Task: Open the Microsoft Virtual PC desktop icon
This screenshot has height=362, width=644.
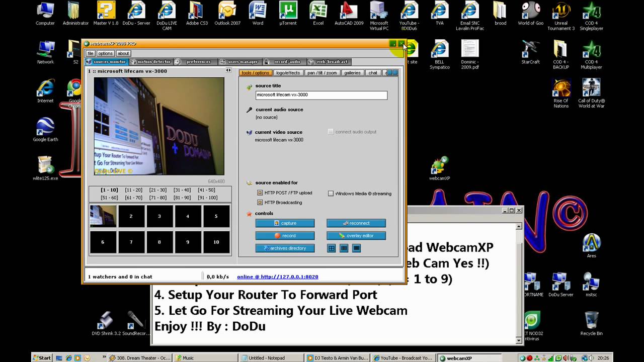Action: pyautogui.click(x=379, y=16)
